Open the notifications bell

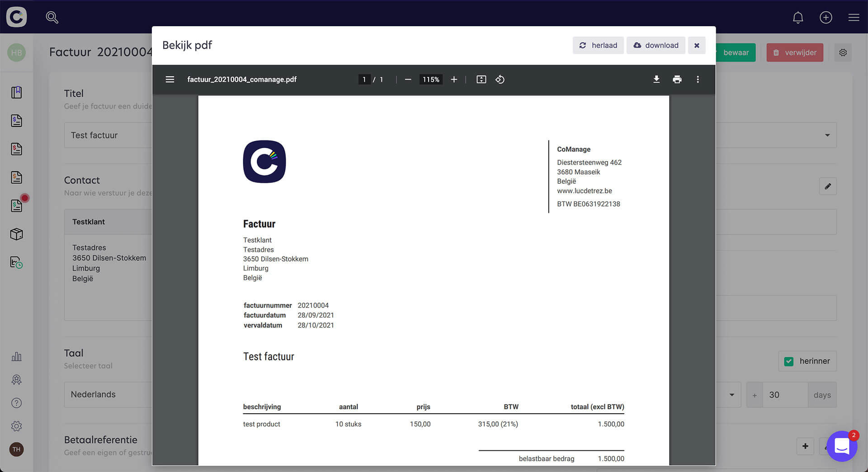pyautogui.click(x=798, y=17)
